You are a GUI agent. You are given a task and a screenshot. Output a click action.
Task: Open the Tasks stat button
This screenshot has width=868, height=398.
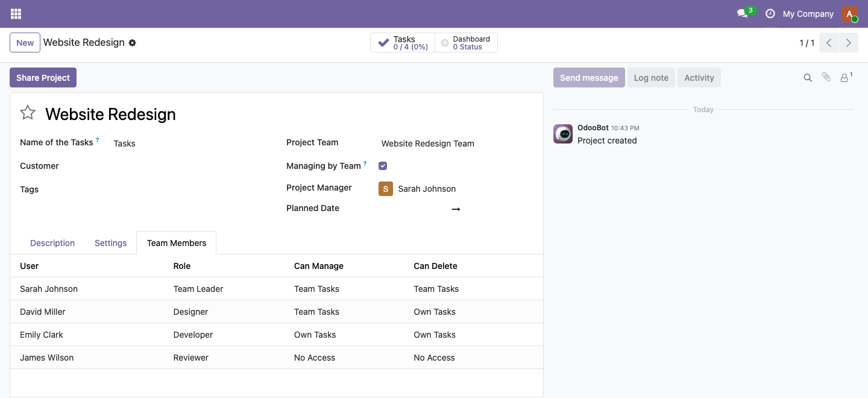(403, 43)
